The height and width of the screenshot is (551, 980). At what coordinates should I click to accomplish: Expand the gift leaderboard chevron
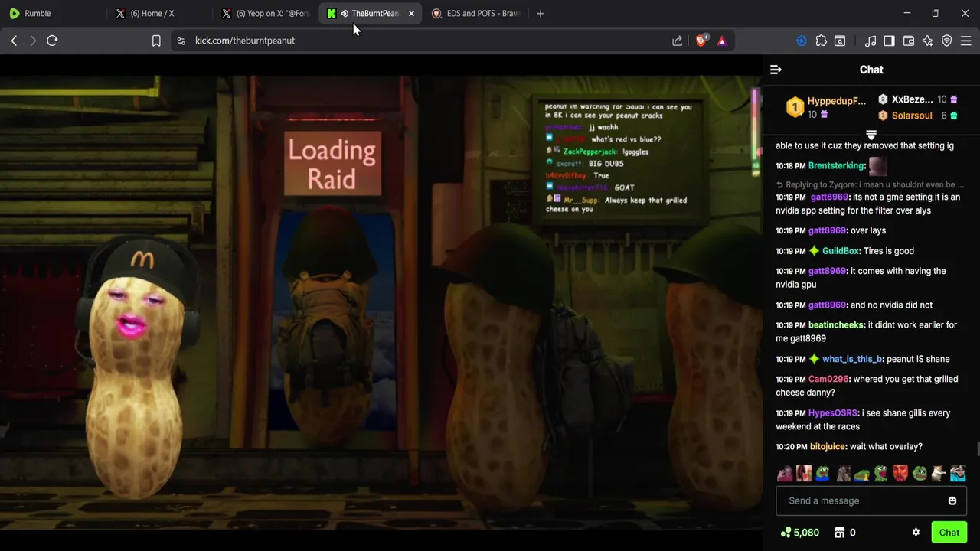[871, 135]
